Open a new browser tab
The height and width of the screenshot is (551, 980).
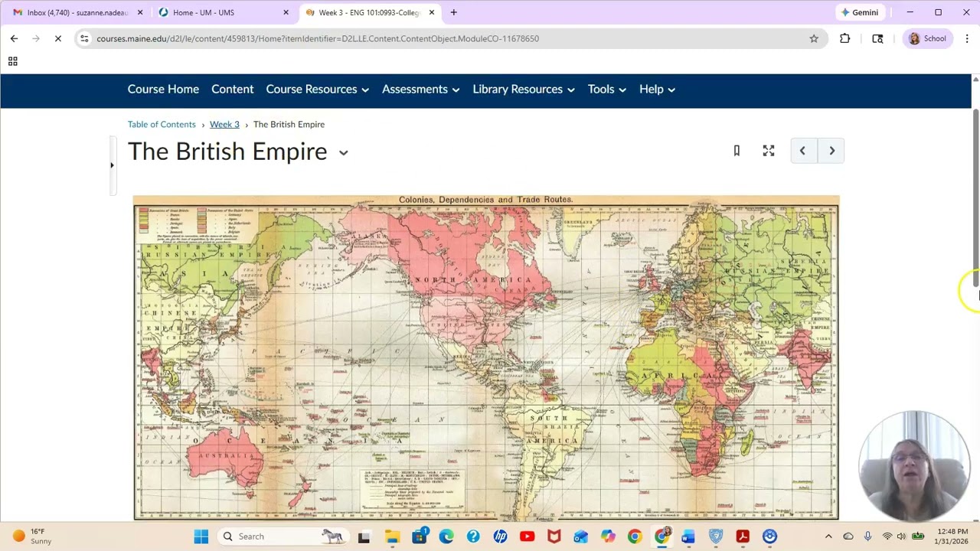coord(453,12)
